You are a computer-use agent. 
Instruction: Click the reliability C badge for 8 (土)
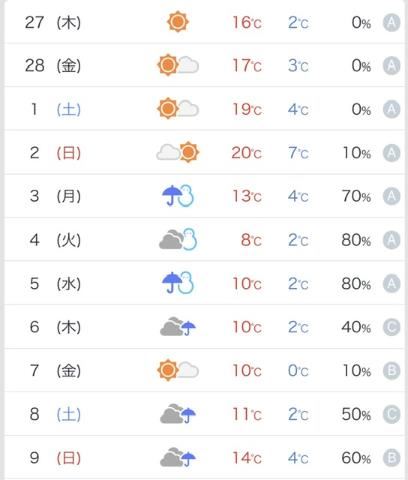(391, 414)
